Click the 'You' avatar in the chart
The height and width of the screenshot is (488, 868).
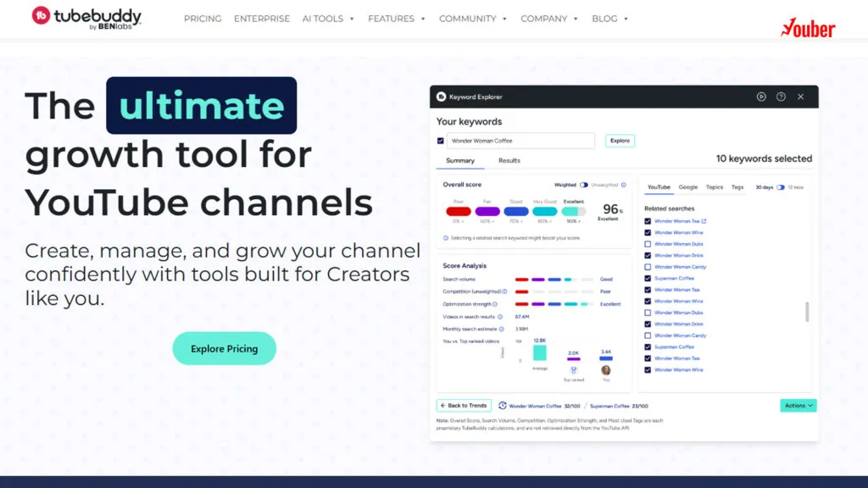coord(606,370)
